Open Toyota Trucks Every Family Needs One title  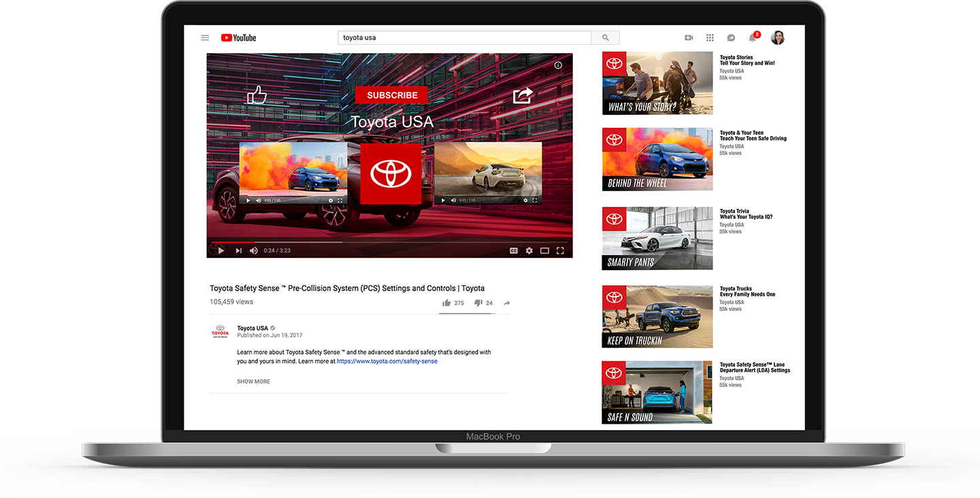click(748, 292)
